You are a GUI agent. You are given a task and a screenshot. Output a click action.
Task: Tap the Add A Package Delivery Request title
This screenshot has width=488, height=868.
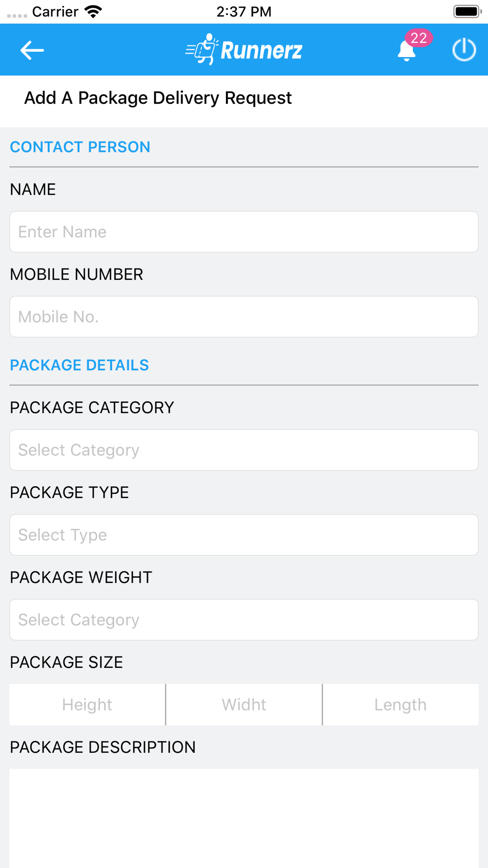tap(158, 98)
